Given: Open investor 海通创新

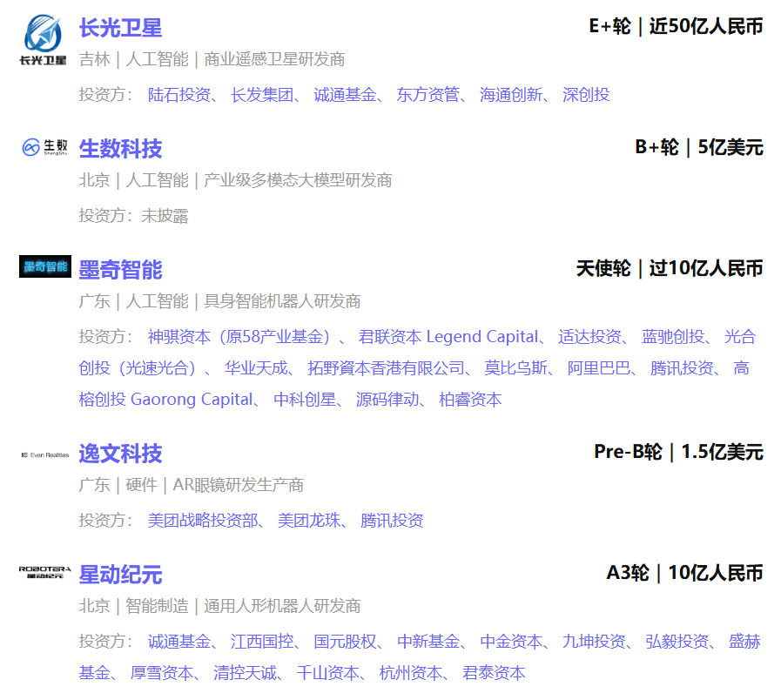Looking at the screenshot, I should pos(510,94).
